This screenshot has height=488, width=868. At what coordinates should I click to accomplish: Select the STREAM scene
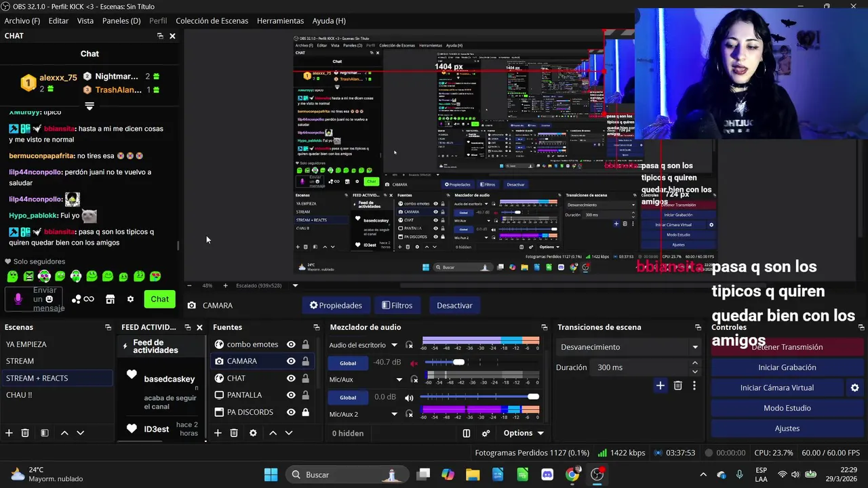click(57, 361)
